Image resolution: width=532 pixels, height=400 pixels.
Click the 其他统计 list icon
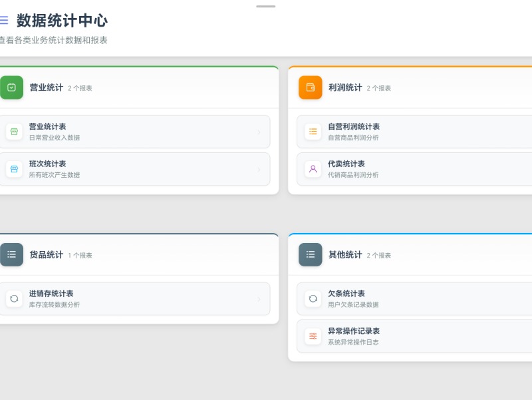click(x=310, y=254)
